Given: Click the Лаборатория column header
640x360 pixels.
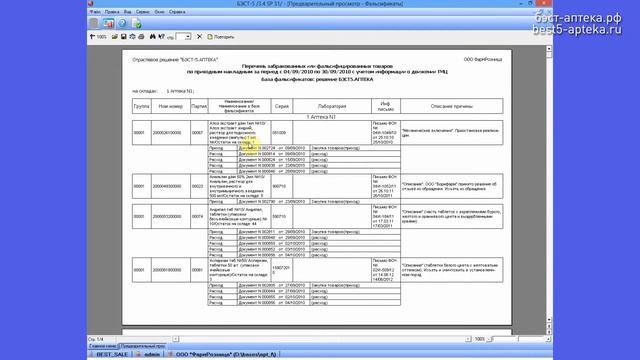Looking at the screenshot, I should pos(332,106).
